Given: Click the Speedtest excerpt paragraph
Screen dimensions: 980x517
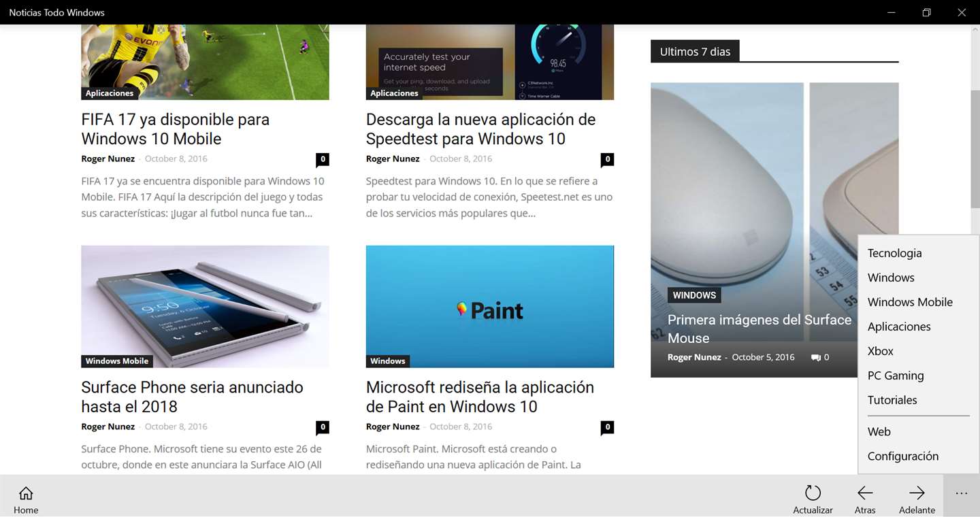Looking at the screenshot, I should point(489,197).
